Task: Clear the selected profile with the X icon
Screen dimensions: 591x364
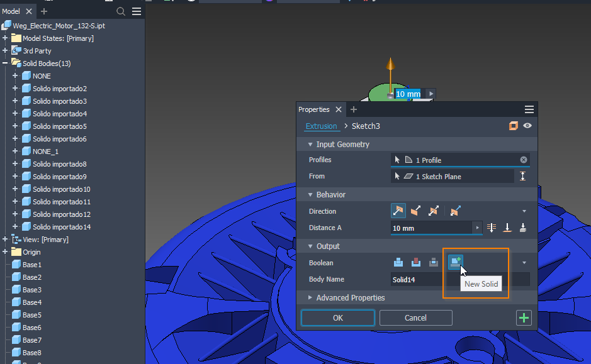Action: (x=523, y=160)
